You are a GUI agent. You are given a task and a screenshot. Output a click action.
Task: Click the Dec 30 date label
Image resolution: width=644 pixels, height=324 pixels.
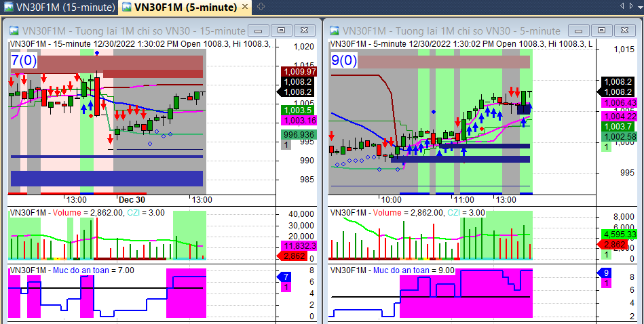tap(132, 200)
